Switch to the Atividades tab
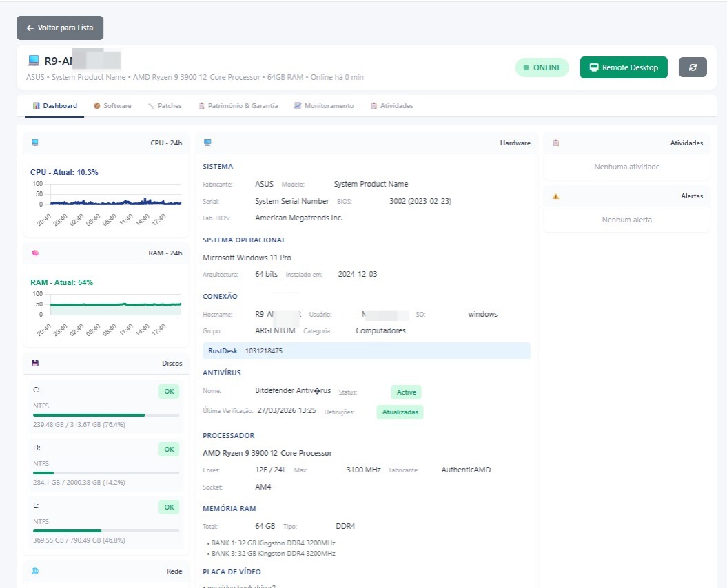This screenshot has width=727, height=588. (x=392, y=105)
